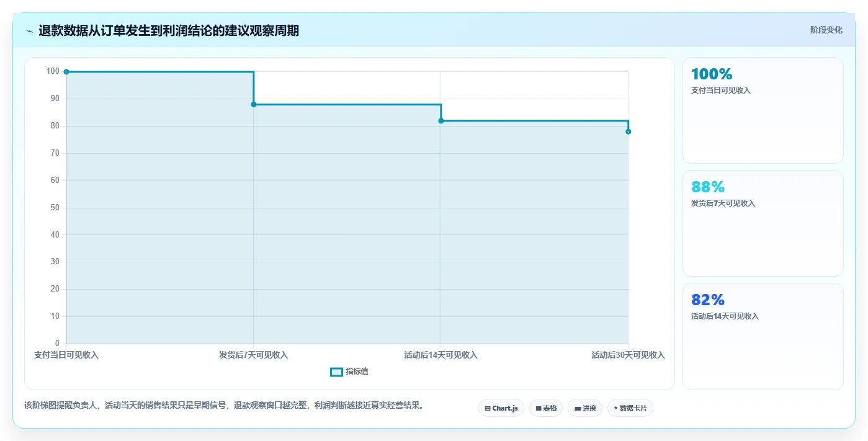
Task: Click card label 活动后14天可见收入
Action: (x=725, y=316)
